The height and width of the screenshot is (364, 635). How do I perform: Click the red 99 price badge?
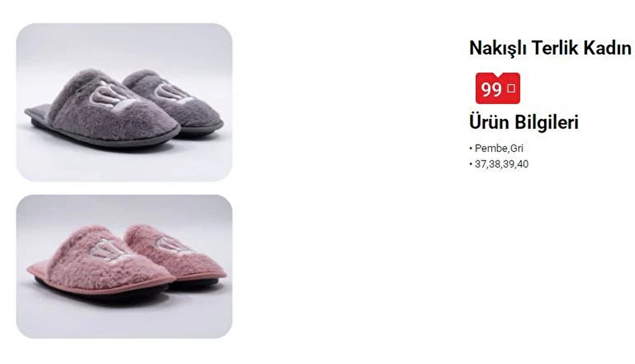point(497,88)
